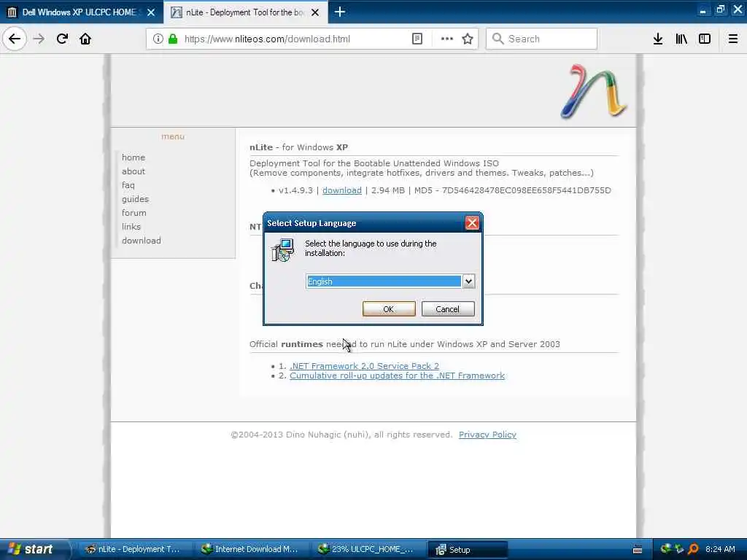747x560 pixels.
Task: Open Cumulative roll-up updates for .NET link
Action: (x=398, y=376)
